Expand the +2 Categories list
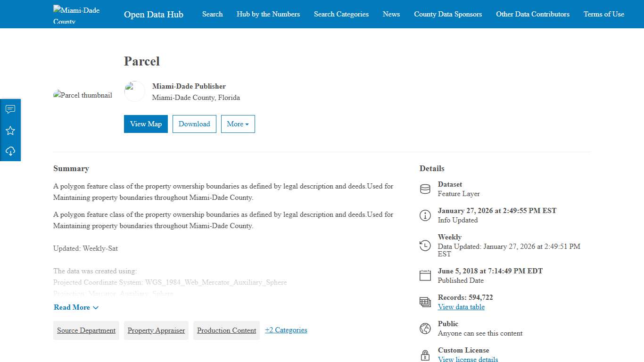The height and width of the screenshot is (362, 644). pos(286,330)
